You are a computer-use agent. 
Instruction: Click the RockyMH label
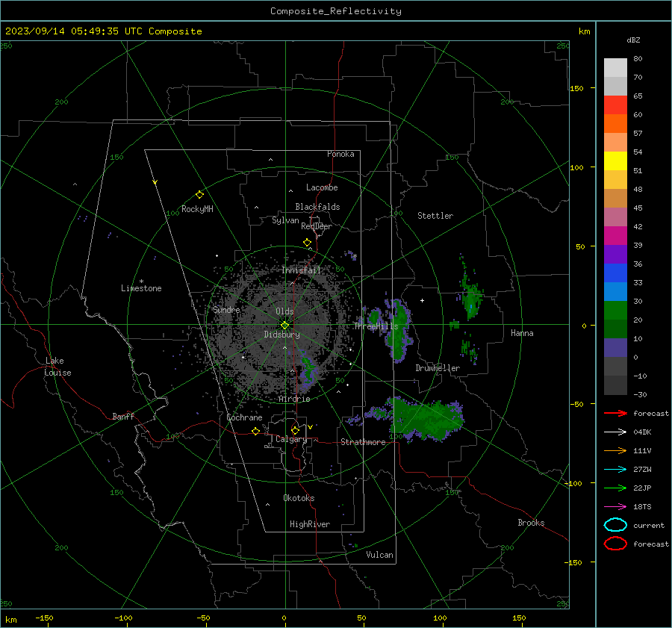tap(197, 209)
